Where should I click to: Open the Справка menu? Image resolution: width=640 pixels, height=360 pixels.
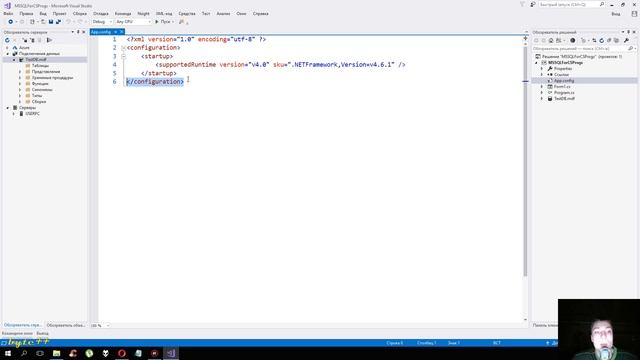(x=260, y=13)
